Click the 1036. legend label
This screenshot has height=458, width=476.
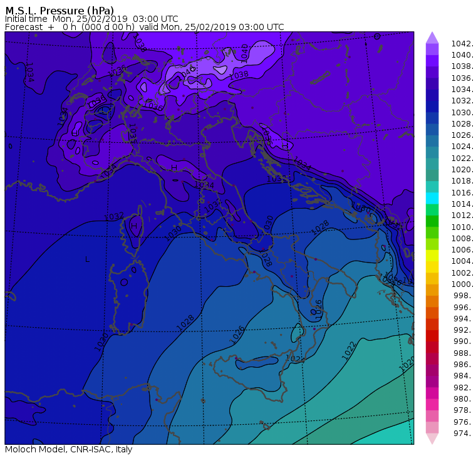462,78
